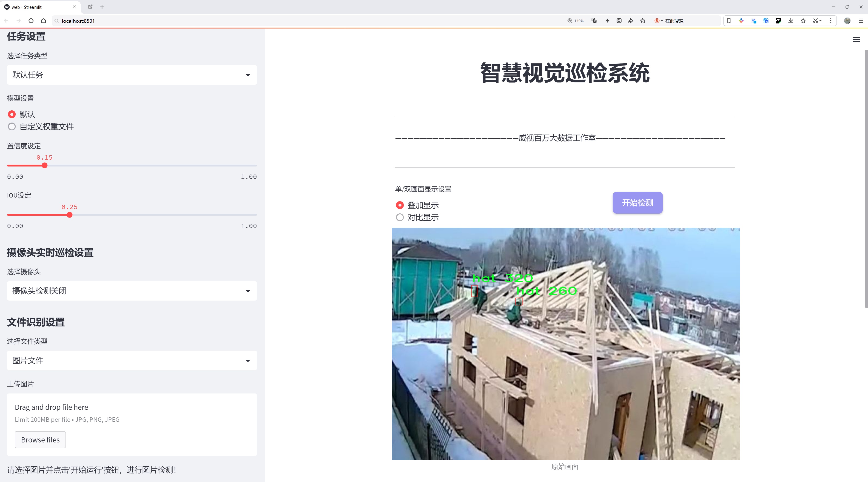The width and height of the screenshot is (868, 482).
Task: Click the 开始检测 start detection button
Action: click(x=637, y=203)
